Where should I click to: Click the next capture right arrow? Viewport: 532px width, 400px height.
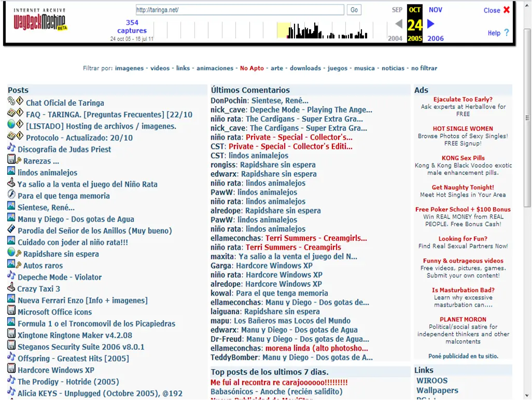tap(430, 24)
